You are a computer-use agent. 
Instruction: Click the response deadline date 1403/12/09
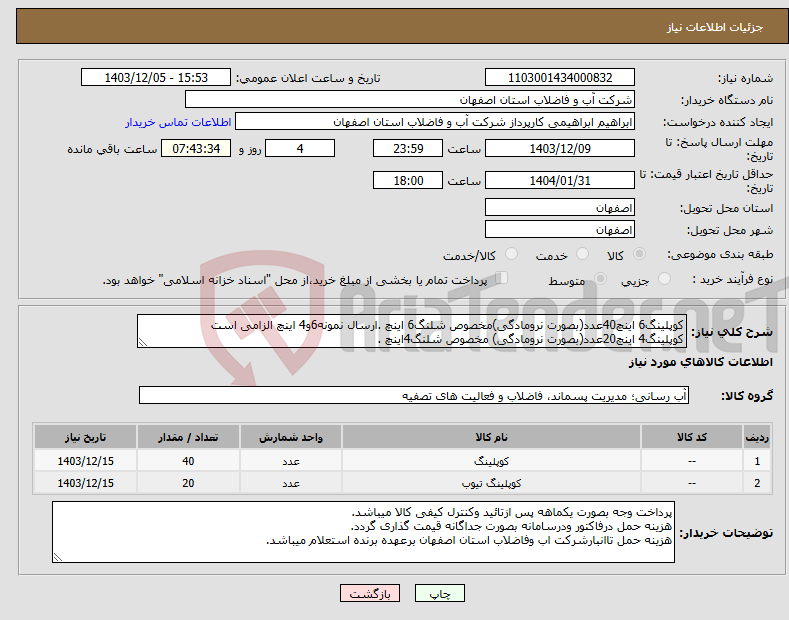[560, 148]
